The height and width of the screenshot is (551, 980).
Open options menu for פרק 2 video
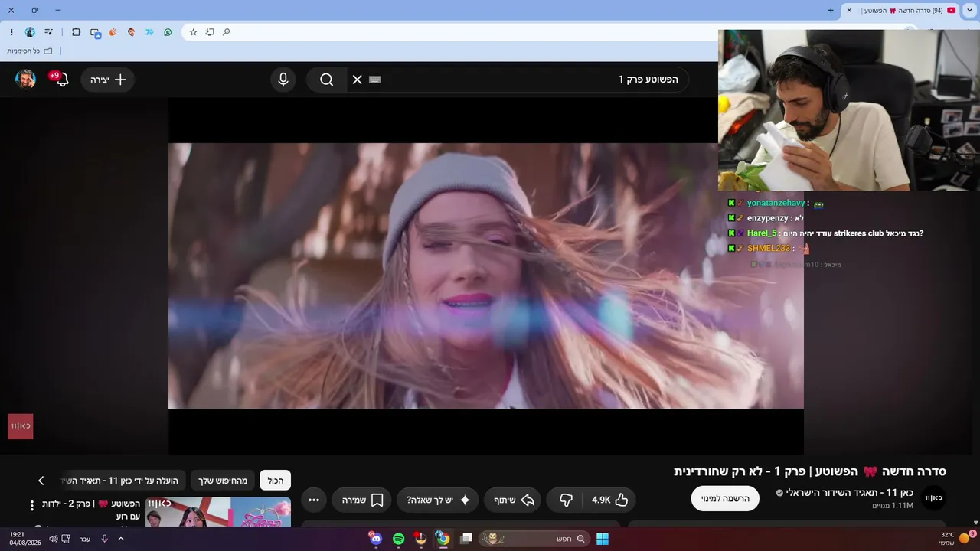[32, 505]
